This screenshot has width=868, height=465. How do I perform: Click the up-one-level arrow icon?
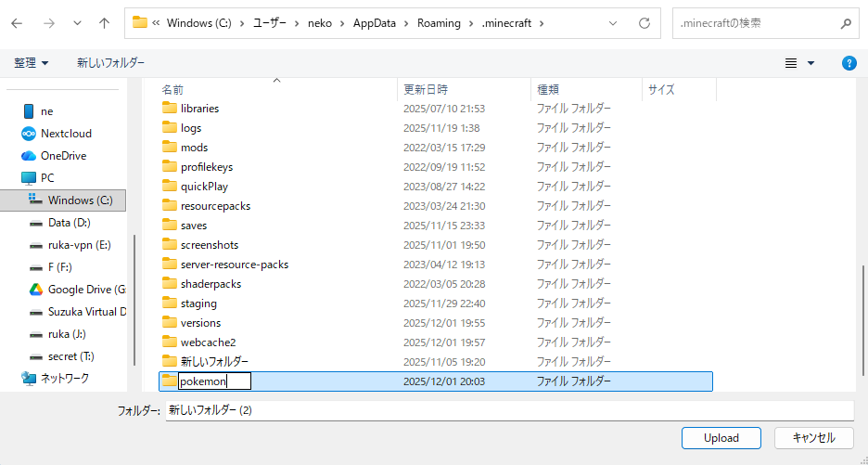(x=104, y=23)
